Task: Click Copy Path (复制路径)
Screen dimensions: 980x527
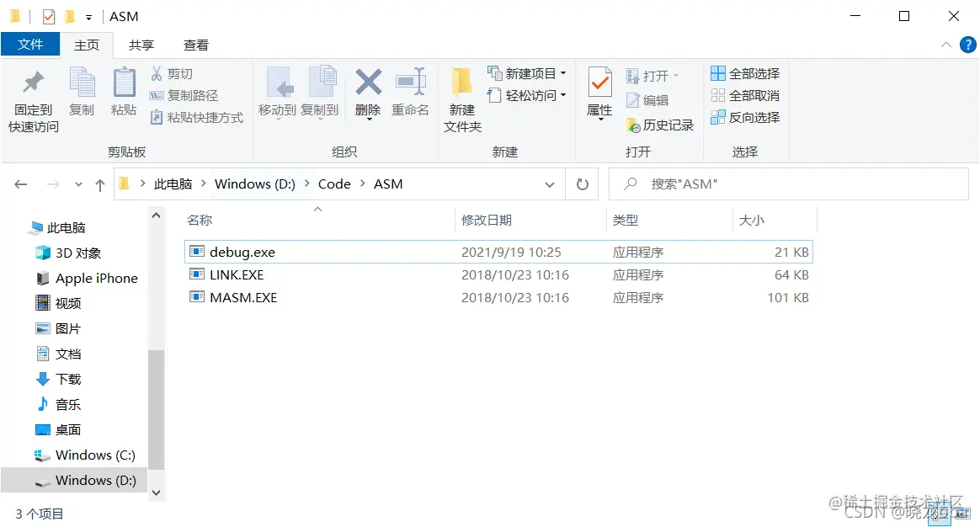Action: 184,95
